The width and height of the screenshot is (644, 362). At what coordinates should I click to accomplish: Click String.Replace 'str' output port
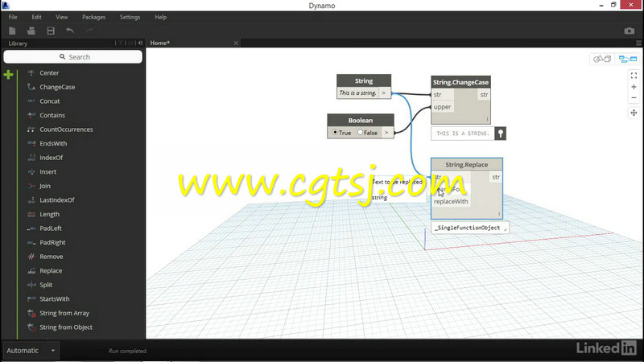(x=496, y=177)
